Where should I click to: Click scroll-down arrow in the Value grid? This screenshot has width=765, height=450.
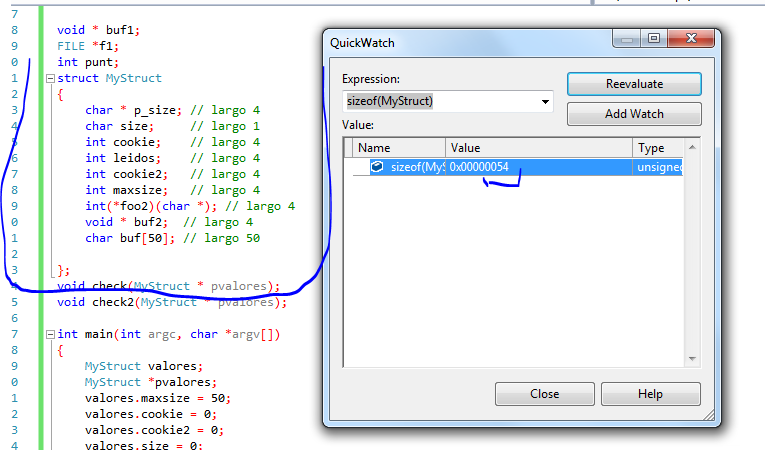[693, 358]
